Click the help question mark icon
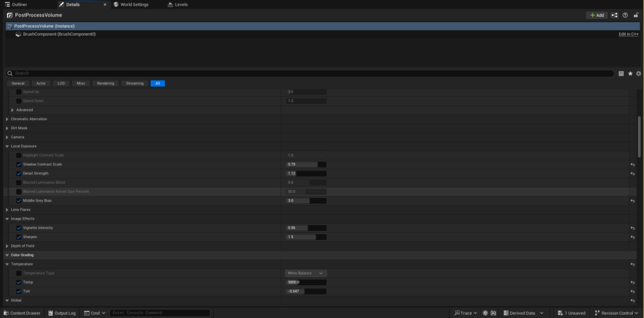Screen dimensions: 644x318 (625, 15)
